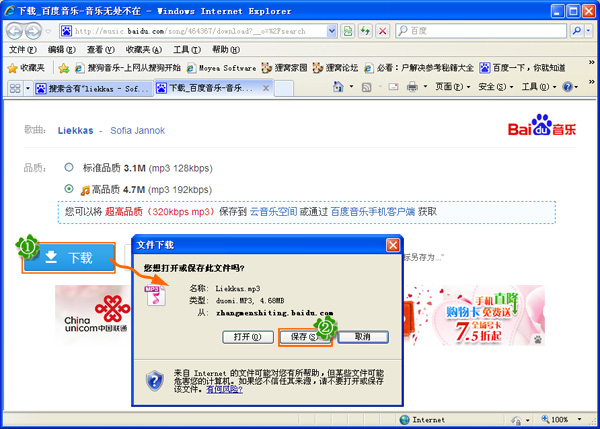The image size is (600, 429).
Task: Click the China Unicom ad banner
Action: click(x=93, y=315)
